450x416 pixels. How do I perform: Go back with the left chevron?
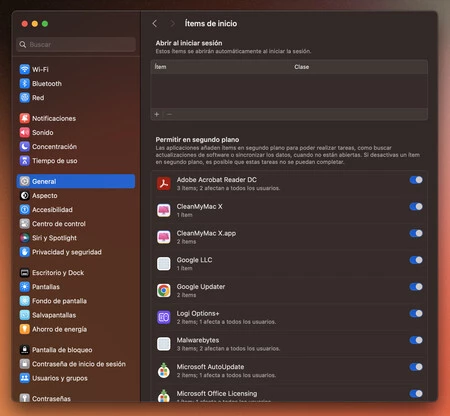tap(155, 23)
